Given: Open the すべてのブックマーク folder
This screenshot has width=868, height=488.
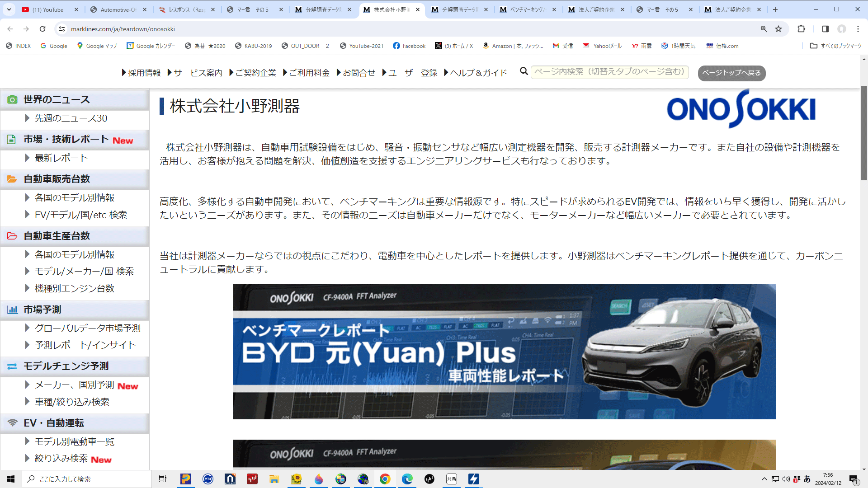Looking at the screenshot, I should 835,46.
